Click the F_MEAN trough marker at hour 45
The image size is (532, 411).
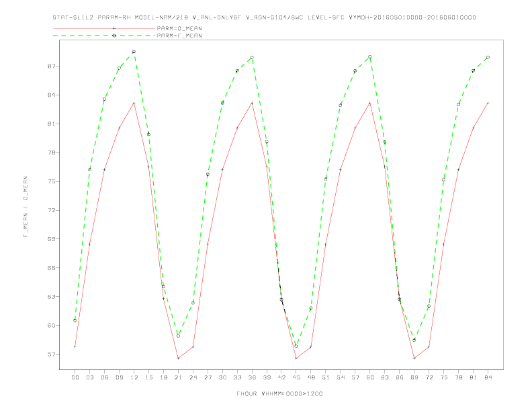[296, 346]
